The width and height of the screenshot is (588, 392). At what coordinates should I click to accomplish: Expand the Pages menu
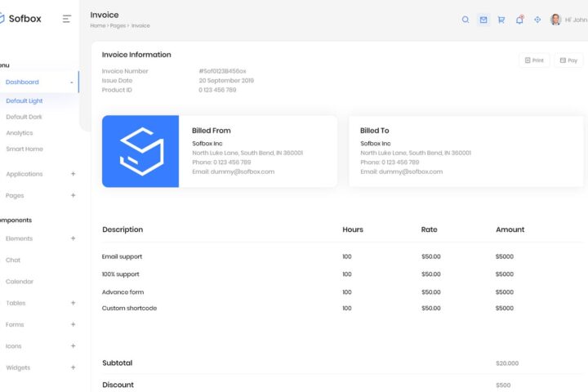[x=73, y=196]
